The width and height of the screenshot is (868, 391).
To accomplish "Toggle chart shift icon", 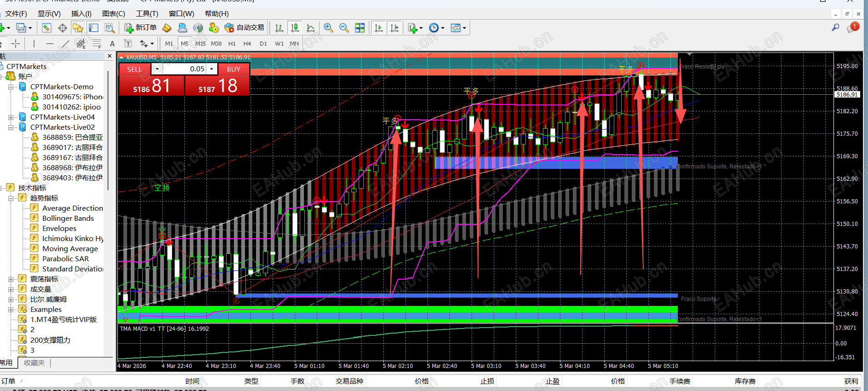I will point(394,28).
